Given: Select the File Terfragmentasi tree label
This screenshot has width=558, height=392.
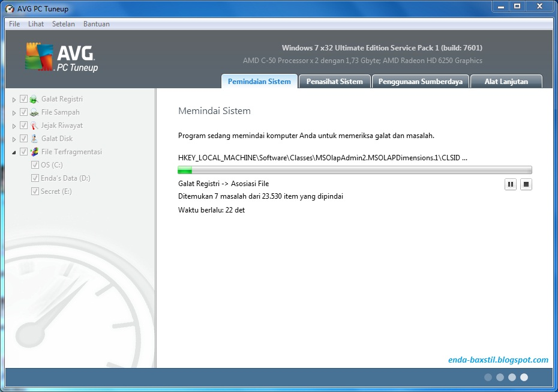Looking at the screenshot, I should pyautogui.click(x=71, y=152).
